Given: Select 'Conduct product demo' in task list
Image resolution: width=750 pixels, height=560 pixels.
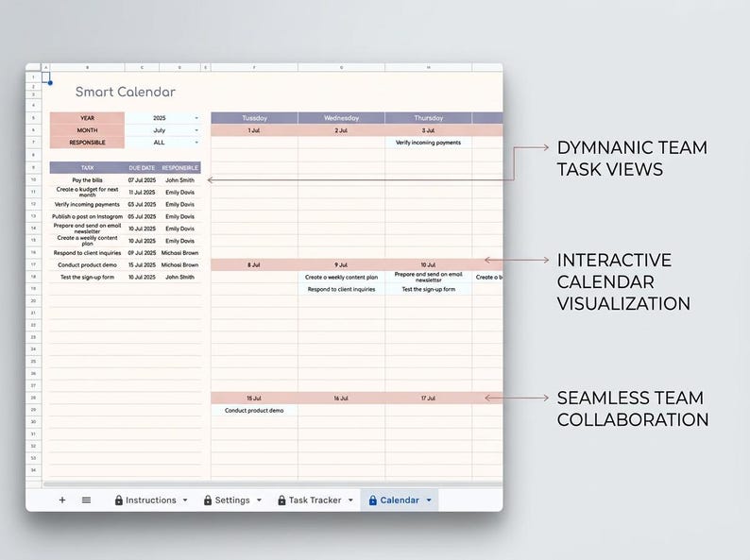Looking at the screenshot, I should click(x=87, y=265).
